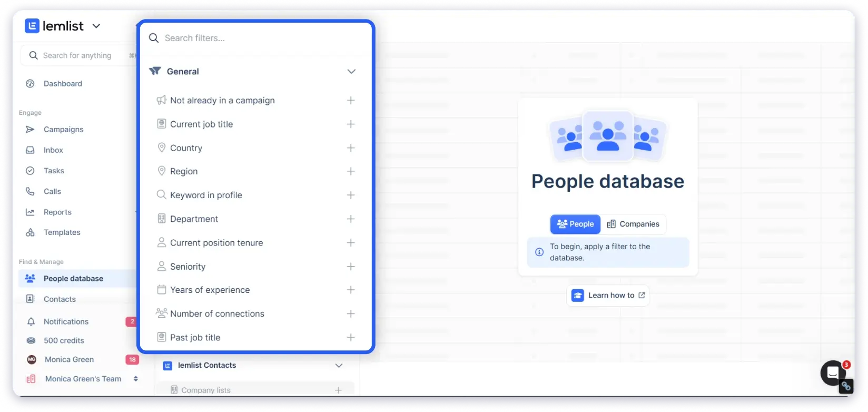Click the Search filters input
The image size is (868, 412).
coord(256,38)
